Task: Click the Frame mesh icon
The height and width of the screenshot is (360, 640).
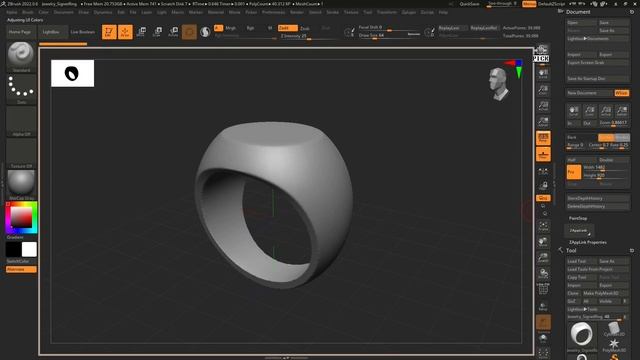Action: (543, 226)
